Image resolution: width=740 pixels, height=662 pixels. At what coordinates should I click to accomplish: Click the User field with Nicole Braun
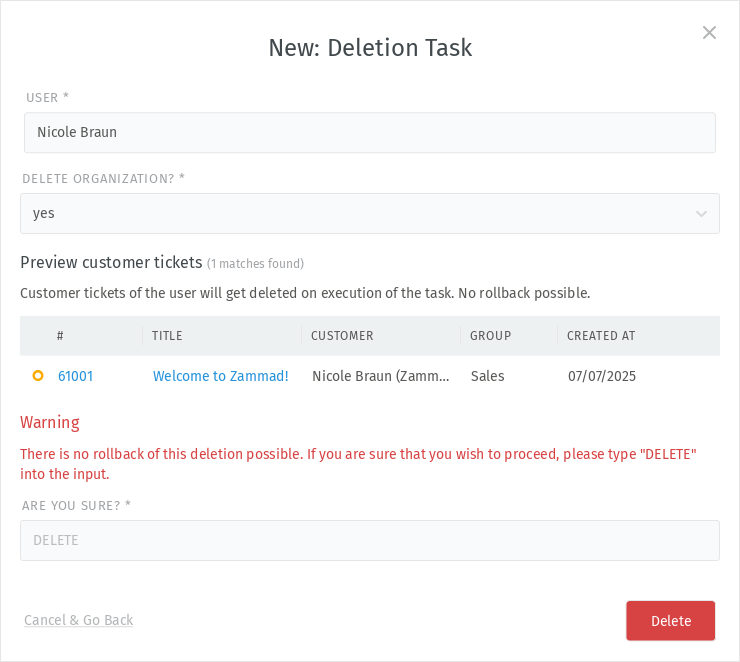pos(370,133)
